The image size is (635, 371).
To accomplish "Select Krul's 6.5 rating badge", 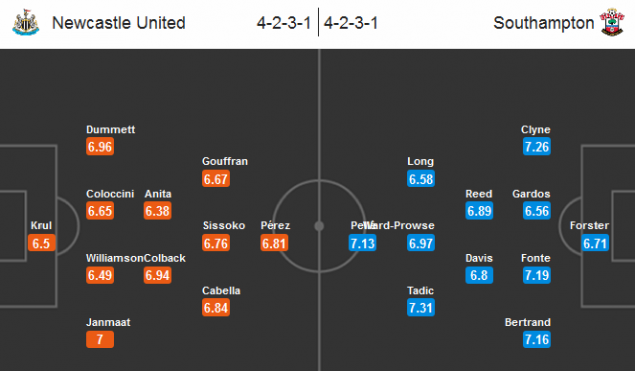I will pos(42,243).
